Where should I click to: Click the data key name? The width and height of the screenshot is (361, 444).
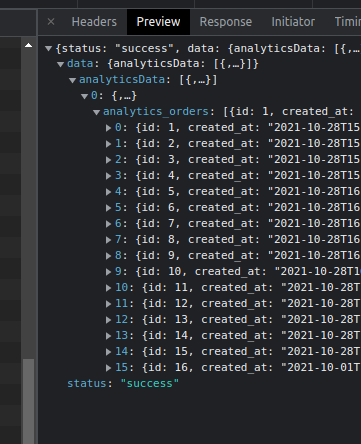point(80,63)
